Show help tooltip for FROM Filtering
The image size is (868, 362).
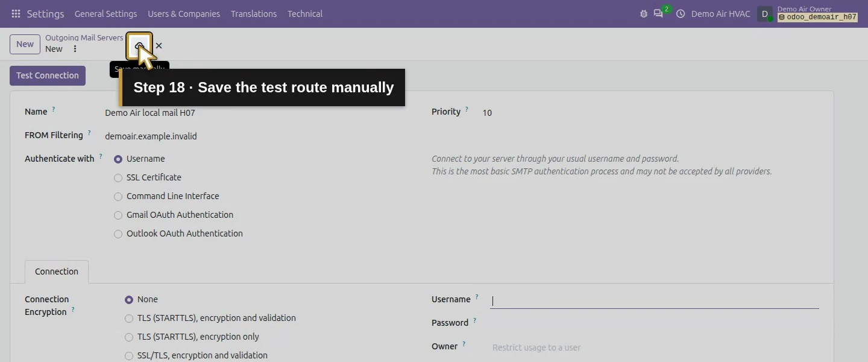[x=89, y=133]
